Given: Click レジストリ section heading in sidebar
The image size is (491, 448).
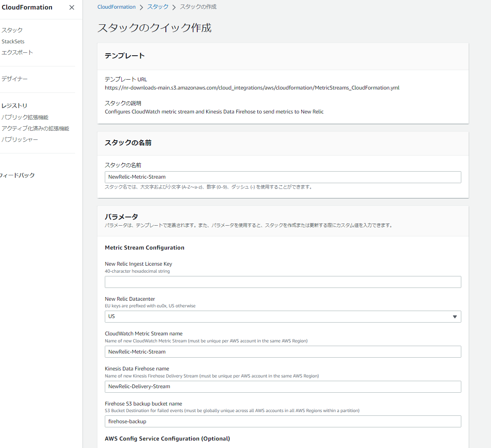Looking at the screenshot, I should (x=14, y=106).
